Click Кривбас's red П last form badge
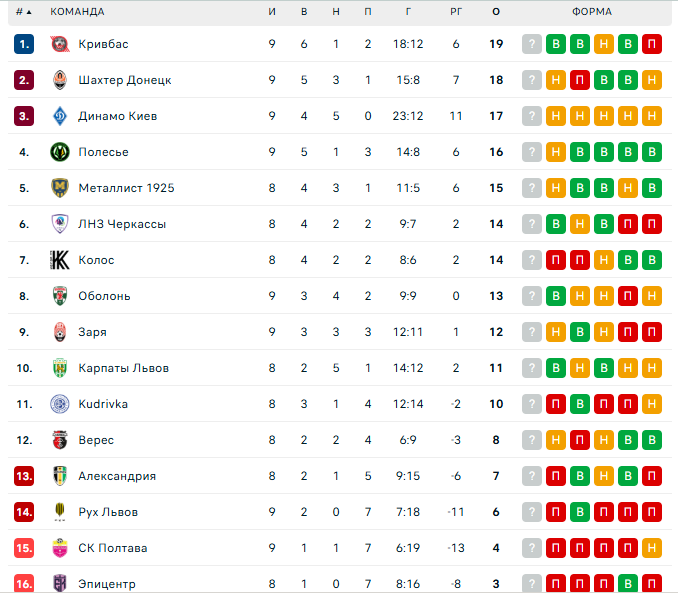The width and height of the screenshot is (678, 593). (652, 44)
